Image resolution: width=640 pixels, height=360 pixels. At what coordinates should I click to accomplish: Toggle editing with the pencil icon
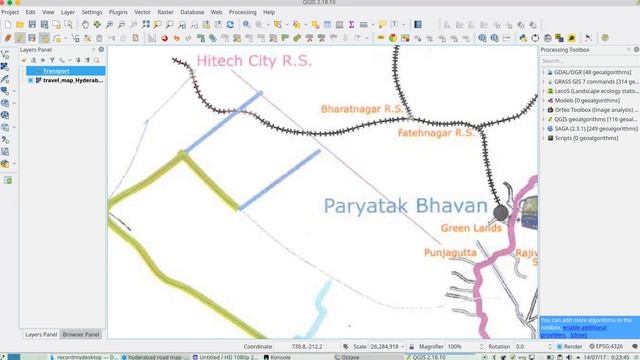20,38
